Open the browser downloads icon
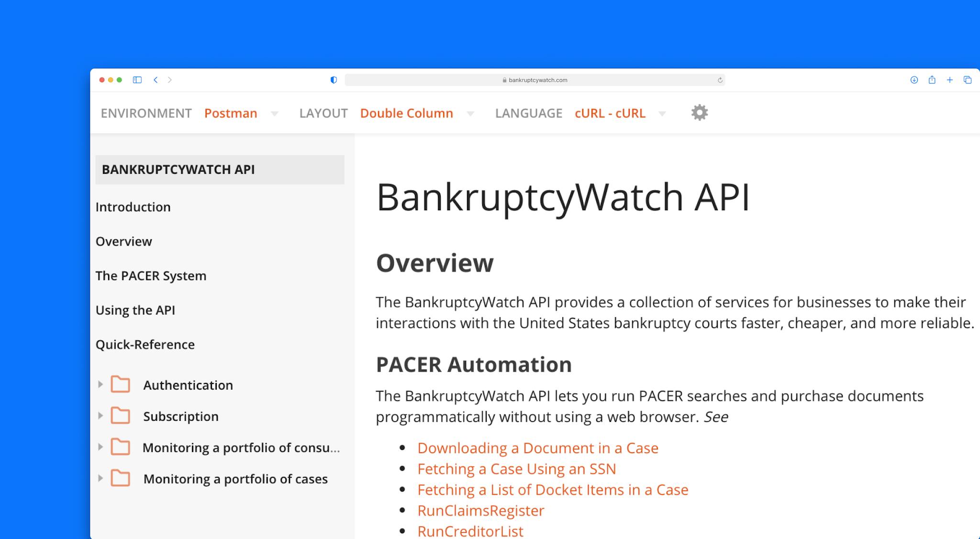The width and height of the screenshot is (980, 539). (914, 80)
